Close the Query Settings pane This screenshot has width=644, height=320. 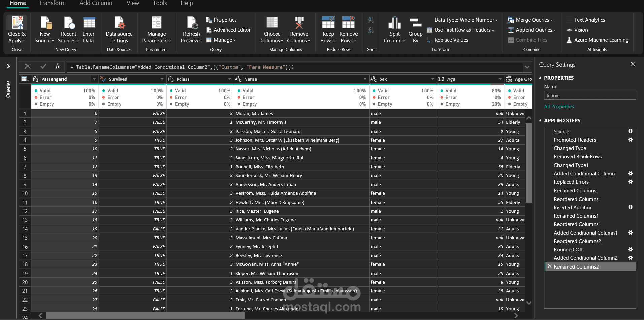tap(633, 64)
